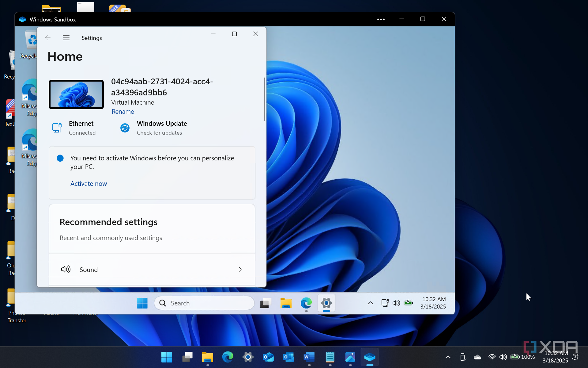Go back using the Settings back arrow
This screenshot has width=588, height=368.
click(47, 38)
